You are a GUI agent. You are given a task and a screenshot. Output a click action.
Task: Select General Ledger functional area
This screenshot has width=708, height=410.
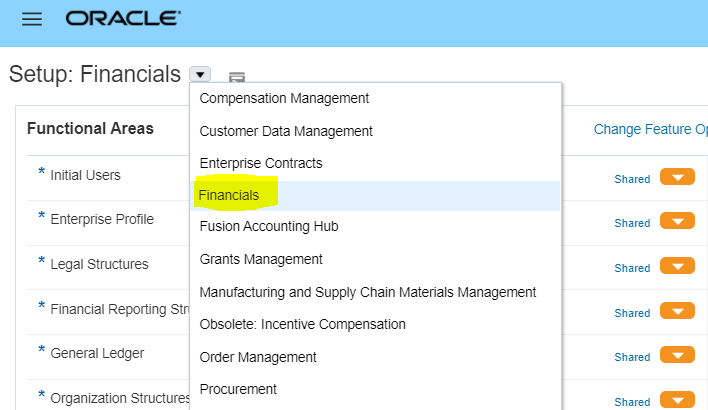97,353
